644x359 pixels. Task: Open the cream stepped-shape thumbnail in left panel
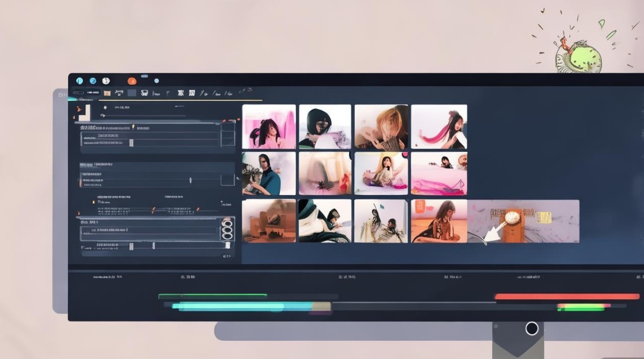(84, 112)
